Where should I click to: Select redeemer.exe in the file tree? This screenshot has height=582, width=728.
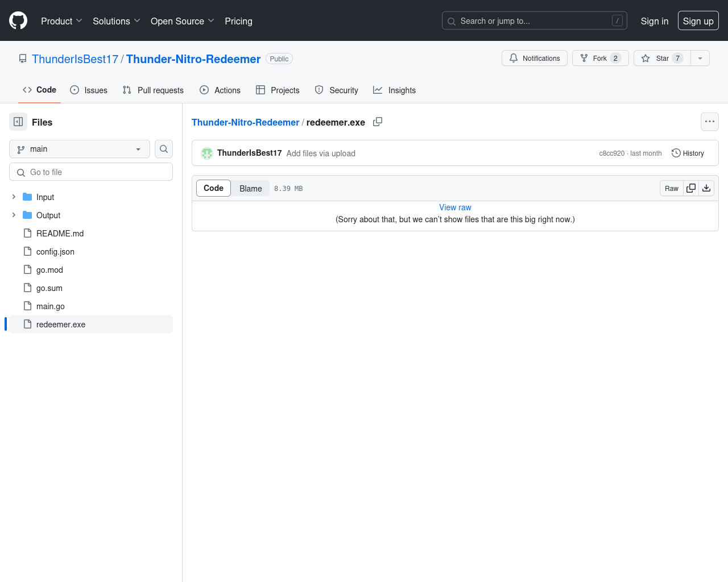[x=91, y=324]
